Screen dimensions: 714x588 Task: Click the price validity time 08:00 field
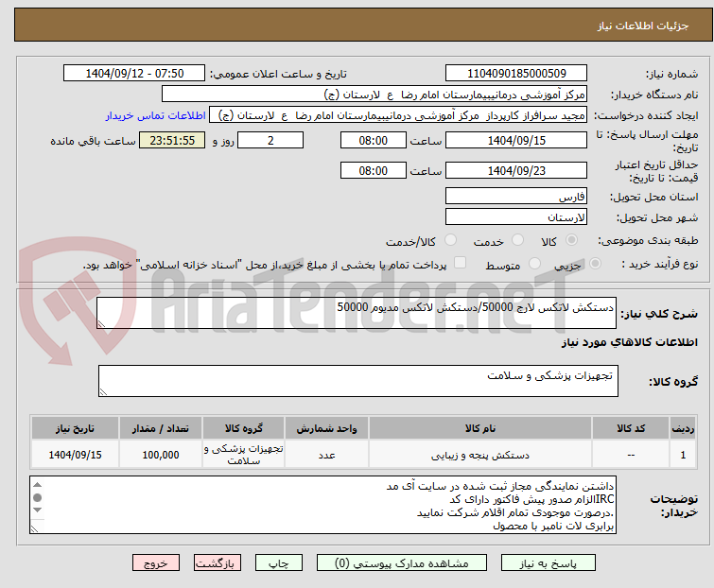tap(373, 171)
